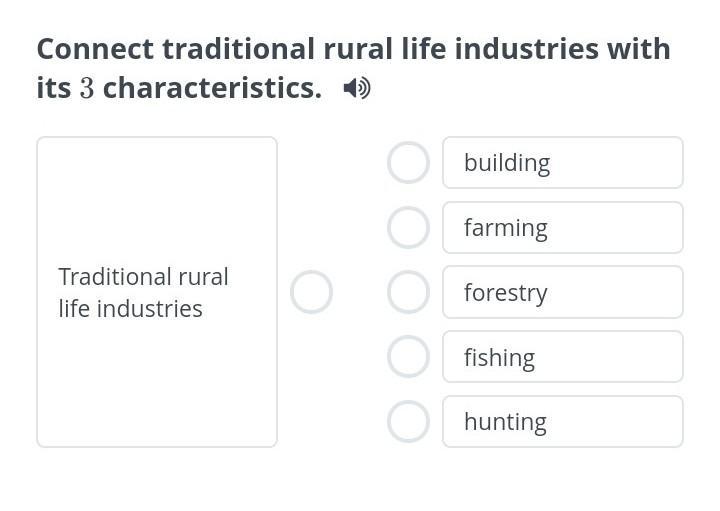720x511 pixels.
Task: Click the Traditional rural life industries card
Action: [157, 380]
